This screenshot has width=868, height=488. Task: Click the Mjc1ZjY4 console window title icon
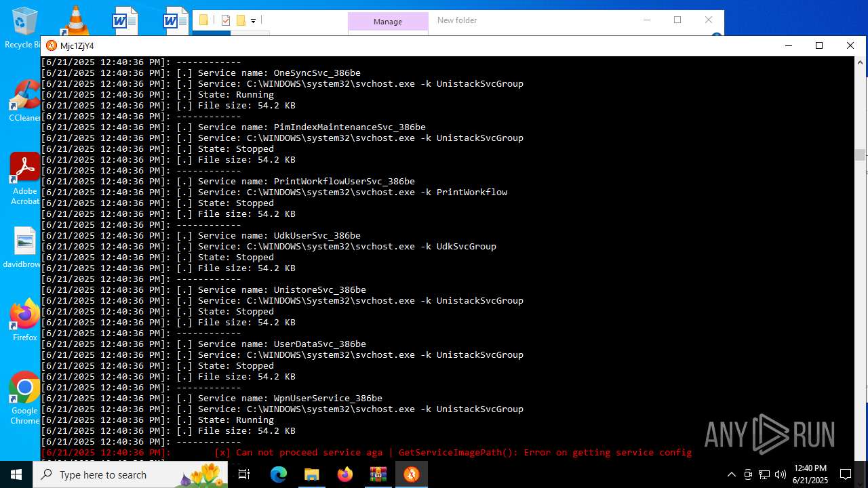[x=52, y=45]
